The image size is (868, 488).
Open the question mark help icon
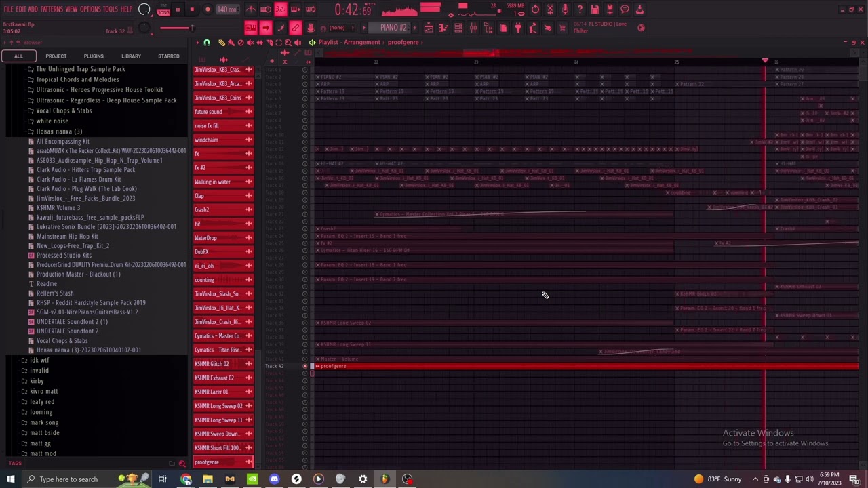(580, 9)
